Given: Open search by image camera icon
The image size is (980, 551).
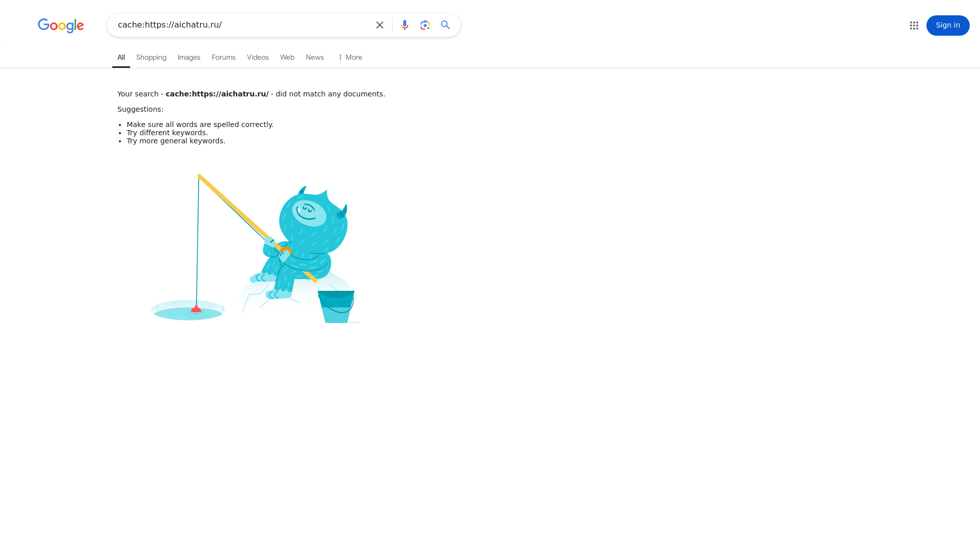Looking at the screenshot, I should point(425,25).
